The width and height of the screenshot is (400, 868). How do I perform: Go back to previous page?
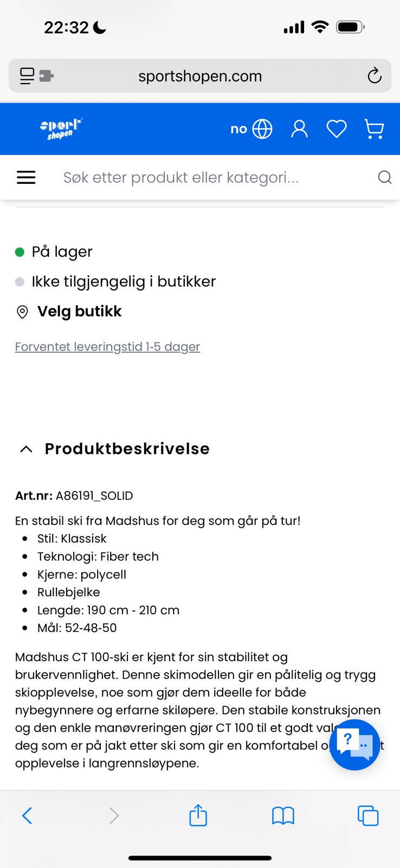[27, 815]
